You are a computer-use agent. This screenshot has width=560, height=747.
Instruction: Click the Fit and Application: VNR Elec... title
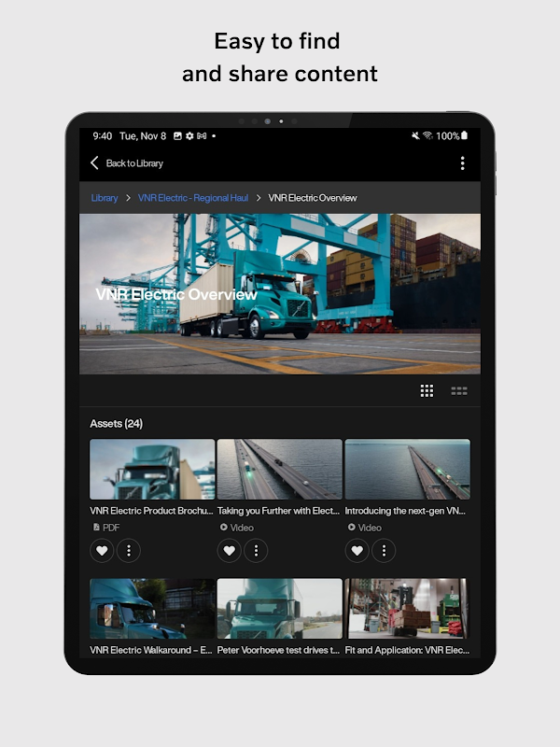click(x=407, y=650)
